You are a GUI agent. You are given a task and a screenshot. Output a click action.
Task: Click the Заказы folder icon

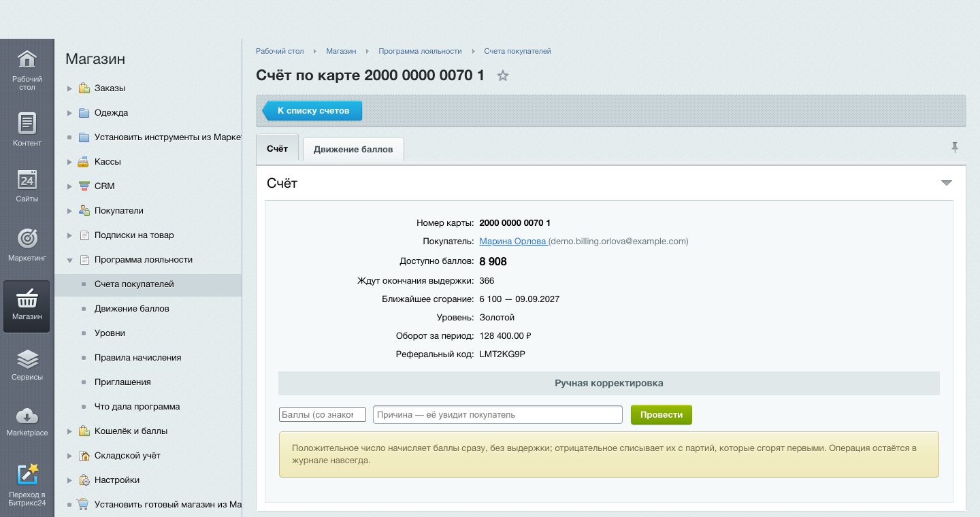(84, 88)
